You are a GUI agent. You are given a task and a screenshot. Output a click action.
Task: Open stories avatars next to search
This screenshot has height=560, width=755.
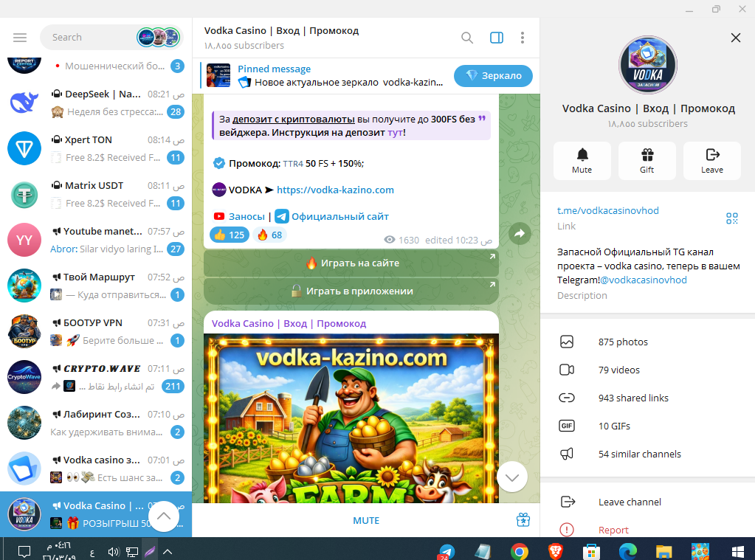[x=158, y=38]
